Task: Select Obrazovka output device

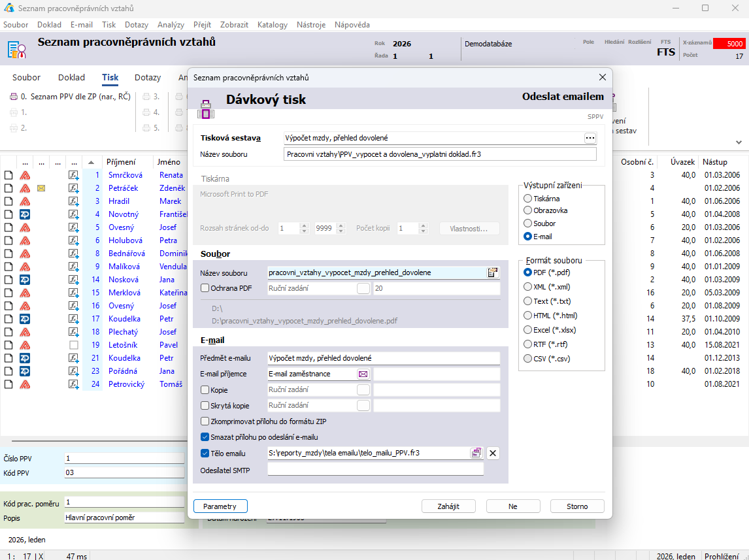Action: (527, 210)
